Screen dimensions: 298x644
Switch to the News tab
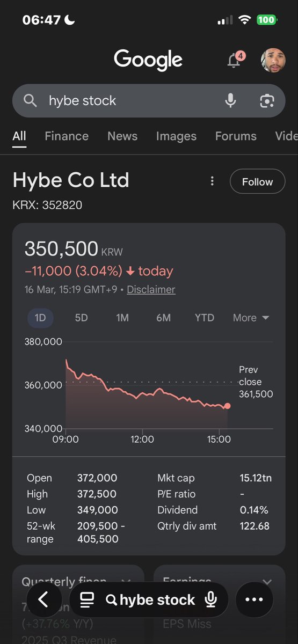(122, 136)
